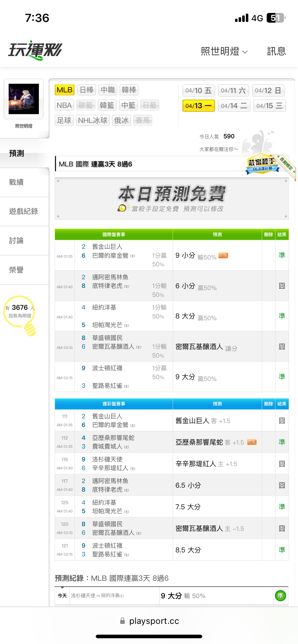Click prediction text 亞歷桑那響尾蛇 客 +1.5

[210, 442]
